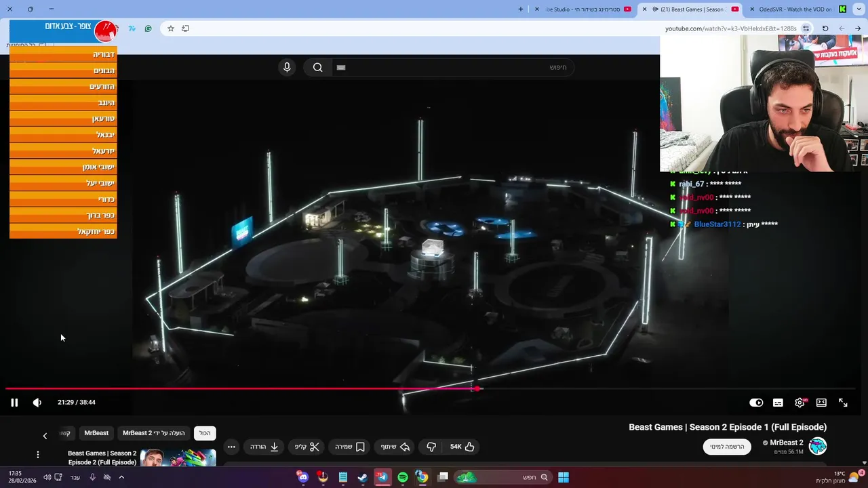
Task: Open the player settings gear
Action: (800, 403)
